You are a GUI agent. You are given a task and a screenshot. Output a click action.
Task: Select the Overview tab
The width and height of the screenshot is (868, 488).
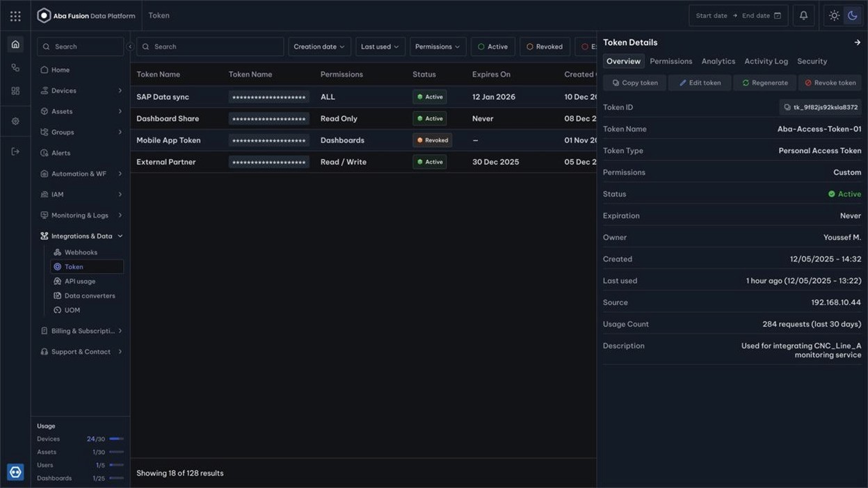pos(623,61)
